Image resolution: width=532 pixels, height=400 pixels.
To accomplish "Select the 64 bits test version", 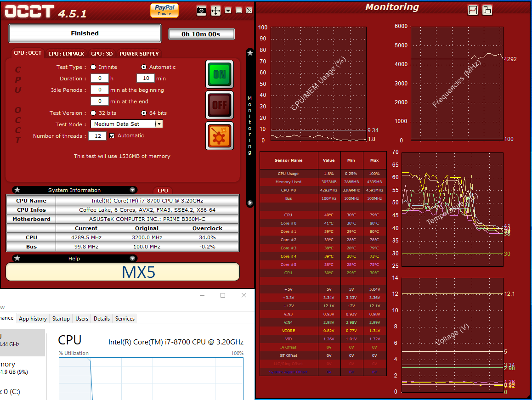I will pyautogui.click(x=144, y=113).
